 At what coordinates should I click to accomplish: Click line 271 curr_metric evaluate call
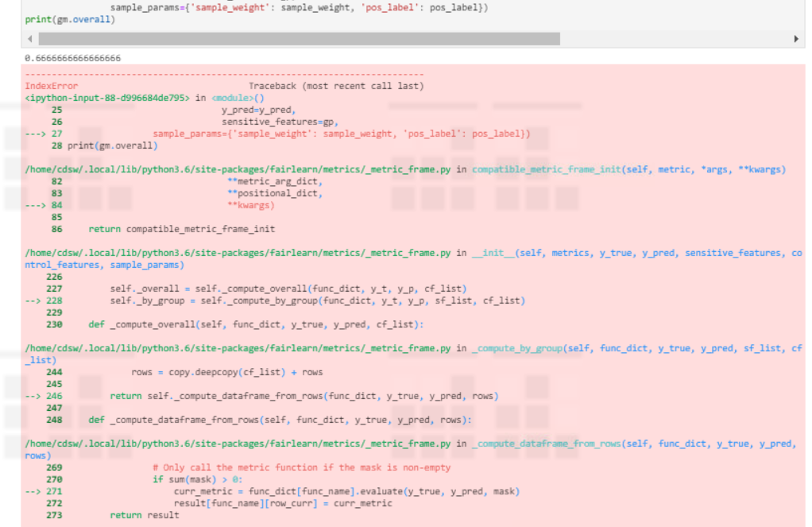coord(346,491)
